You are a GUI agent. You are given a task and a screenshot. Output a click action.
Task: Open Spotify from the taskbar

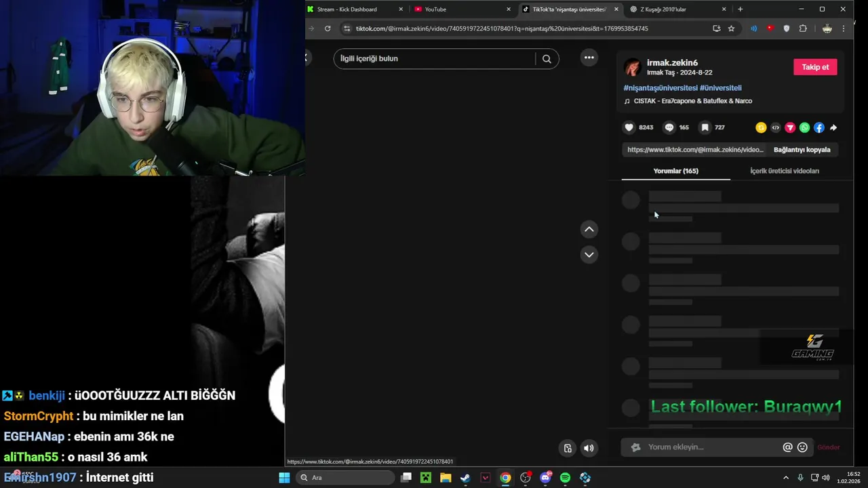tap(565, 478)
